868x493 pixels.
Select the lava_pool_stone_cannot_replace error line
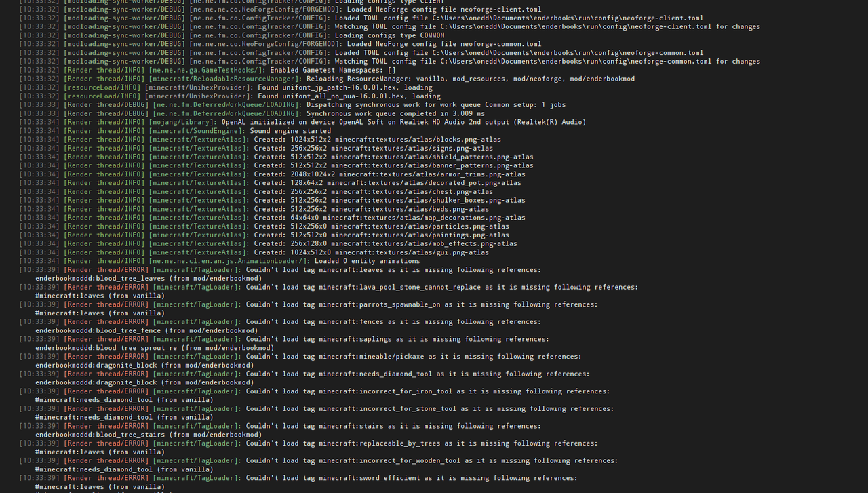(329, 287)
